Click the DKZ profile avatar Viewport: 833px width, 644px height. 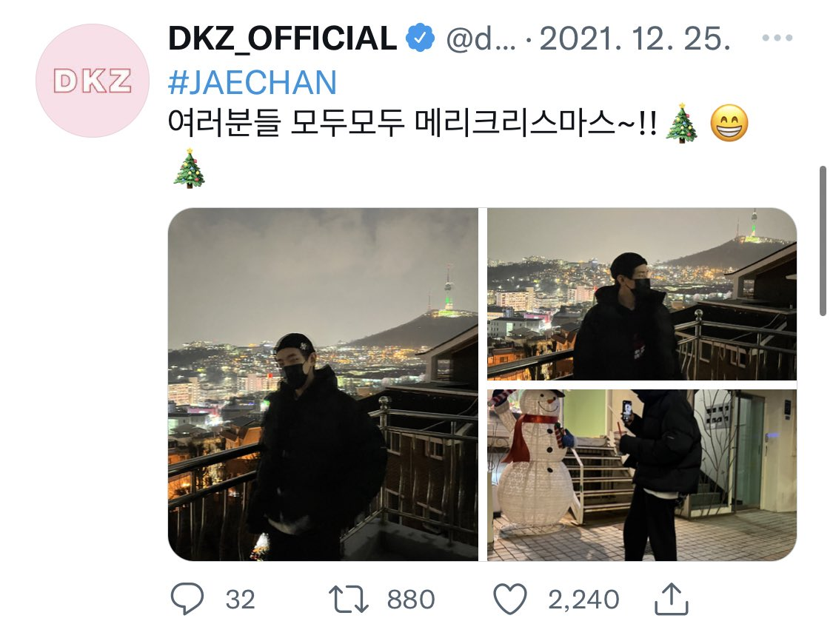tap(93, 81)
